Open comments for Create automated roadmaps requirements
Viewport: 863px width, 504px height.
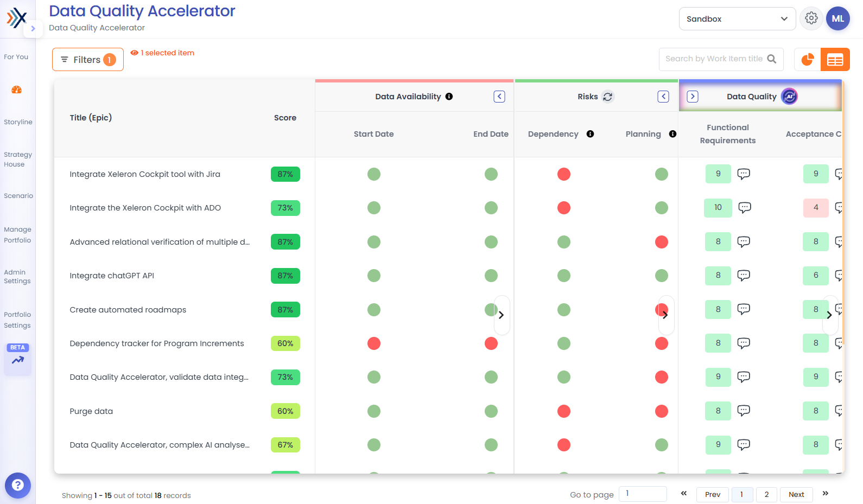click(x=744, y=309)
